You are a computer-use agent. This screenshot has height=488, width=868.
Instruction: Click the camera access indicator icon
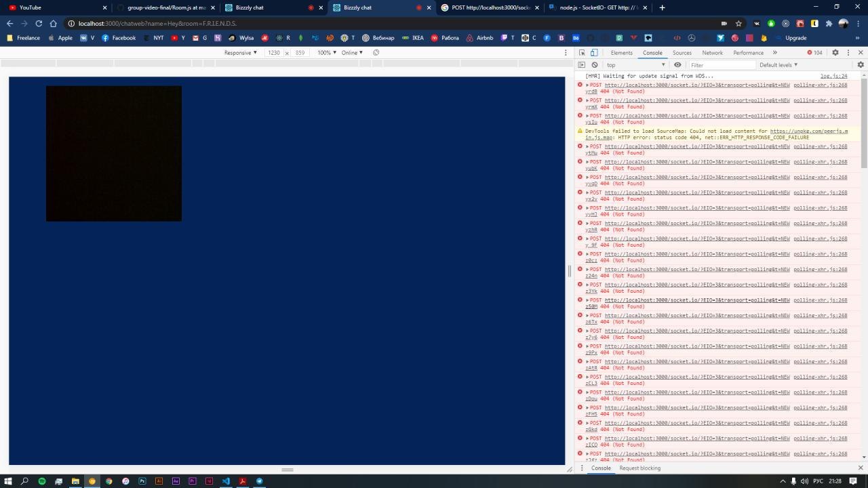point(724,23)
